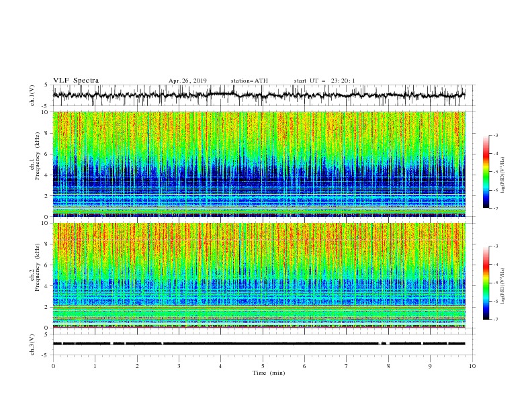The width and height of the screenshot is (532, 411).
Task: Click the ch.1 "Frequency (kHz)" axis label
Action: (x=38, y=156)
